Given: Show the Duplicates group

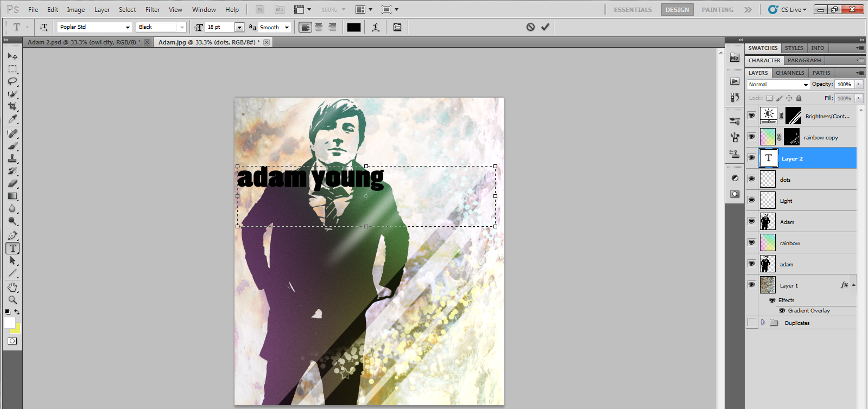Looking at the screenshot, I should pos(751,322).
